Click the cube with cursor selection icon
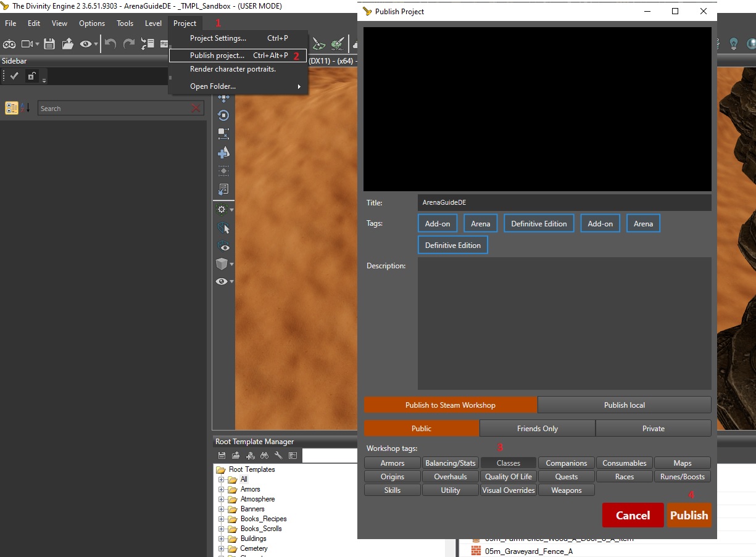This screenshot has height=557, width=756. (223, 228)
